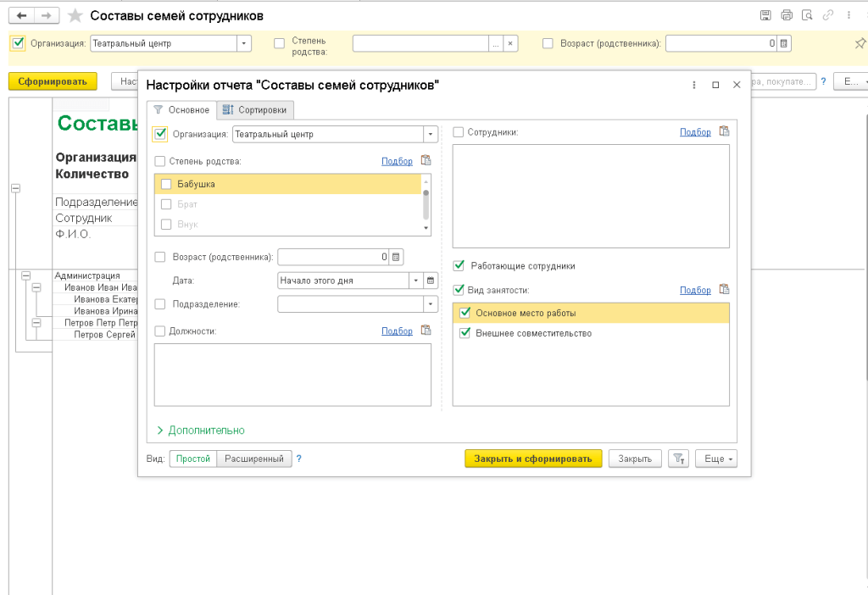Screen dimensions: 868x595
Task: Click scrollbar of Степень родства list
Action: (x=426, y=203)
